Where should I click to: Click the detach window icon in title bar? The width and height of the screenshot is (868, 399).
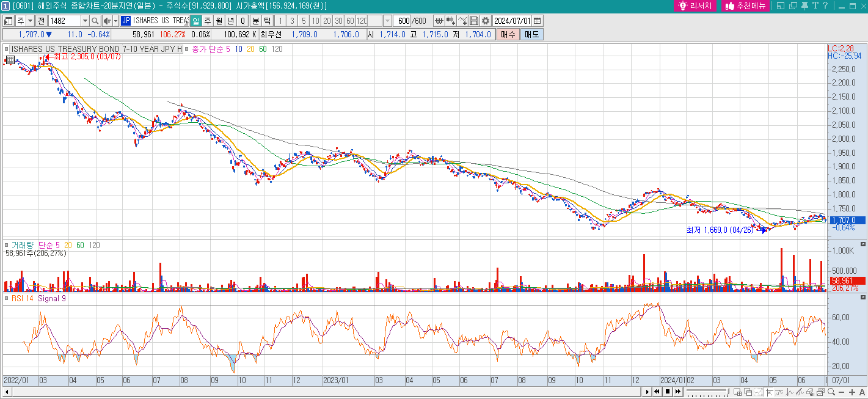(x=780, y=5)
